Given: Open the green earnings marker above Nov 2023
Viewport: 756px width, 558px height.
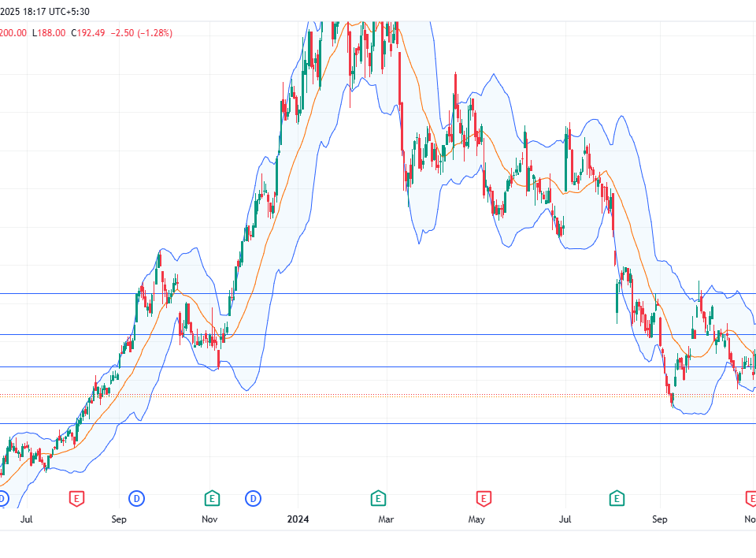Looking at the screenshot, I should pos(212,498).
